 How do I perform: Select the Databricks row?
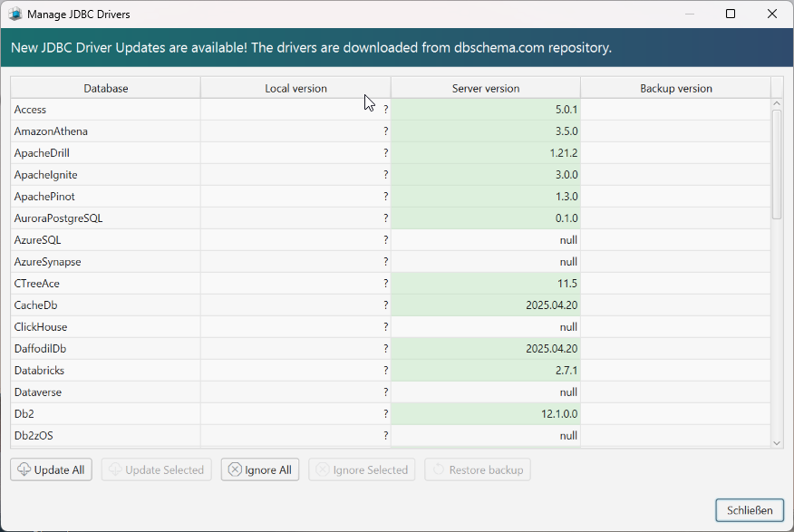(x=391, y=371)
